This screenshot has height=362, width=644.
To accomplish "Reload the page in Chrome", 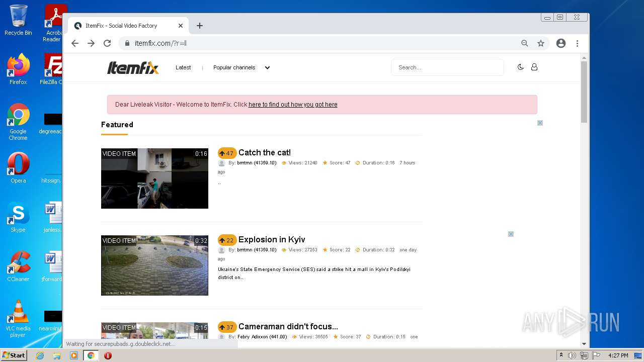I will tap(107, 43).
